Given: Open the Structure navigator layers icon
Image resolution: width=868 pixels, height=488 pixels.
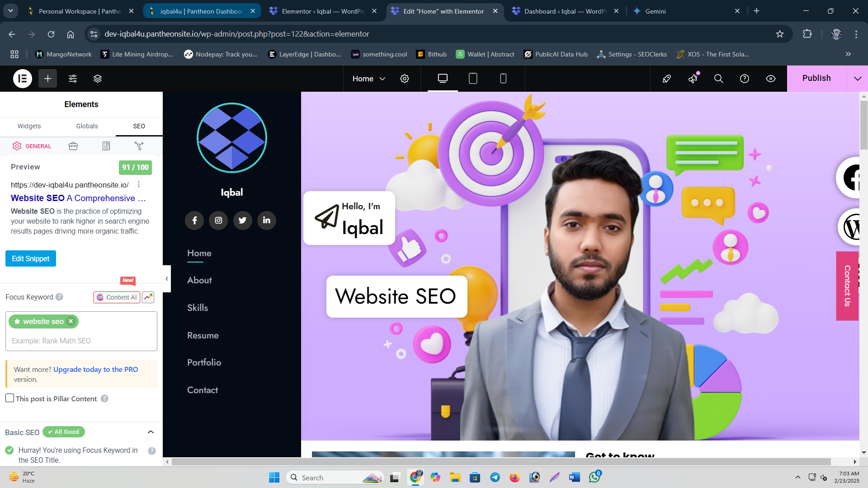Looking at the screenshot, I should [97, 78].
